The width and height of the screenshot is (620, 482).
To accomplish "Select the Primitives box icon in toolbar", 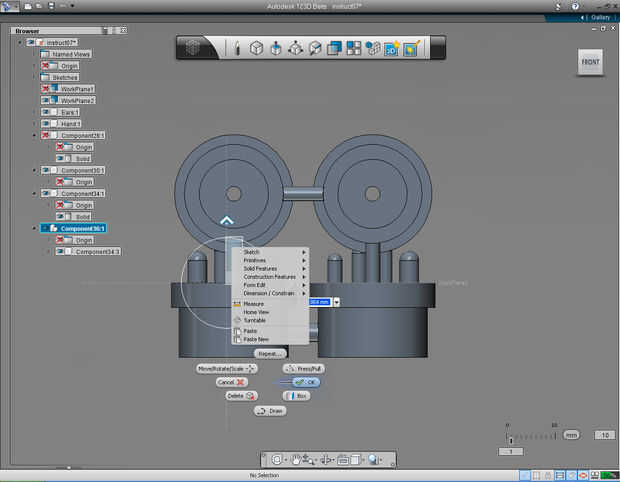I will click(x=257, y=48).
